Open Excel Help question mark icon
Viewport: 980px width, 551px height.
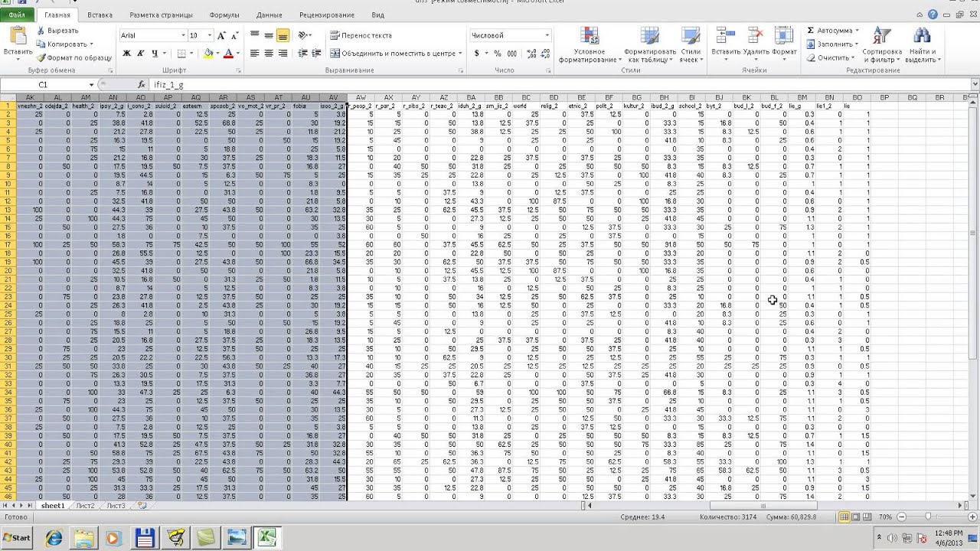click(x=933, y=15)
